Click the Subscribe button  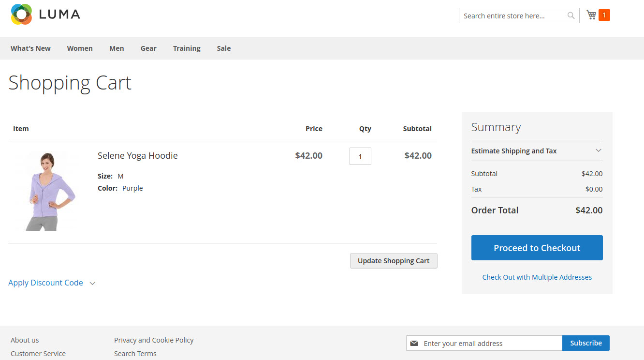(x=585, y=343)
